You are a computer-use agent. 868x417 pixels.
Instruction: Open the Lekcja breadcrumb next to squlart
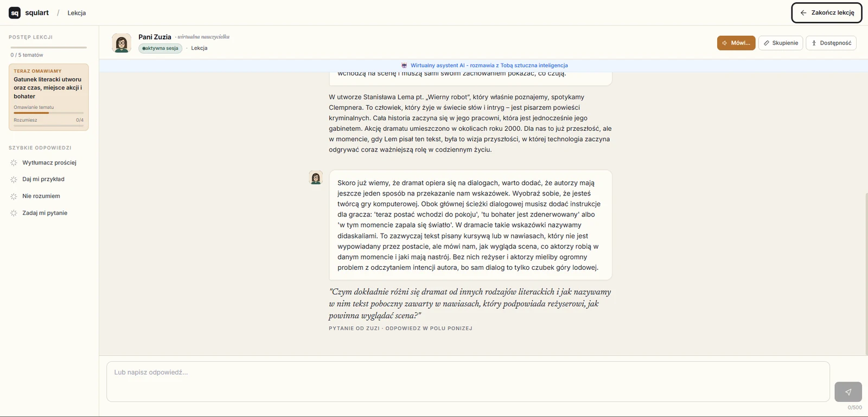76,13
